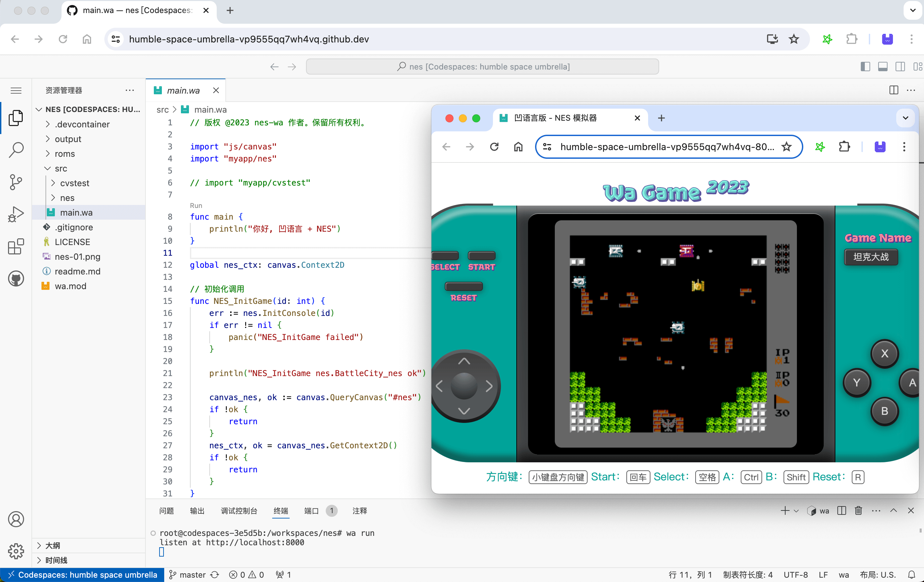Open the hamburger application menu
The image size is (924, 582).
click(16, 91)
